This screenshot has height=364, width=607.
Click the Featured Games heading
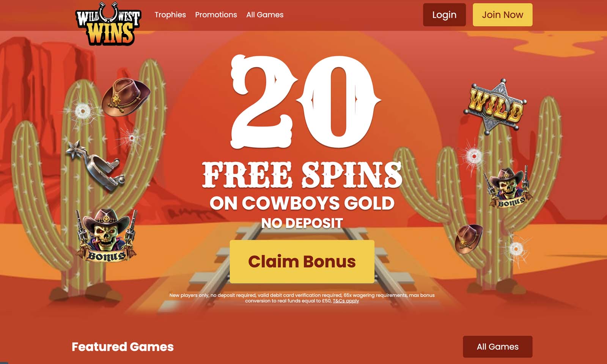pos(123,347)
